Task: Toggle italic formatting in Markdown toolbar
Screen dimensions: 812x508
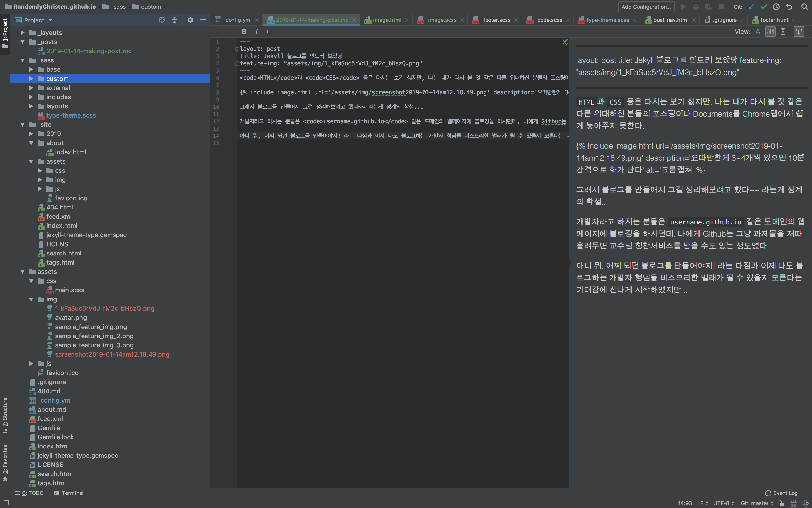Action: tap(256, 32)
